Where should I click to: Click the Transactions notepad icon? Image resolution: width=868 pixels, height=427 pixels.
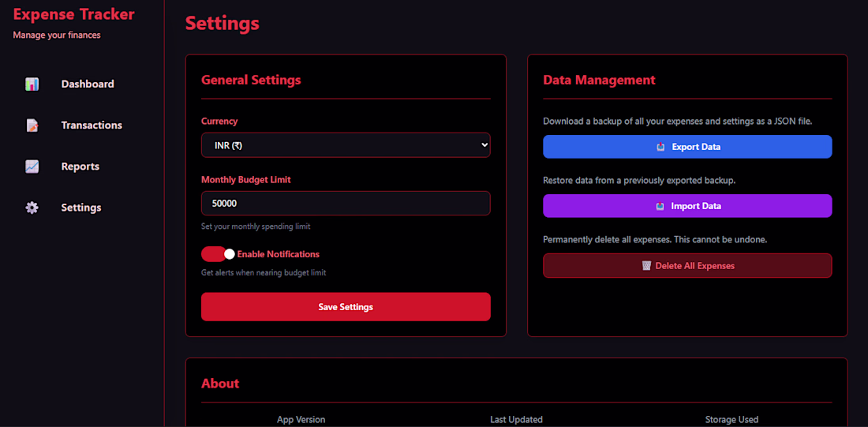pyautogui.click(x=32, y=125)
